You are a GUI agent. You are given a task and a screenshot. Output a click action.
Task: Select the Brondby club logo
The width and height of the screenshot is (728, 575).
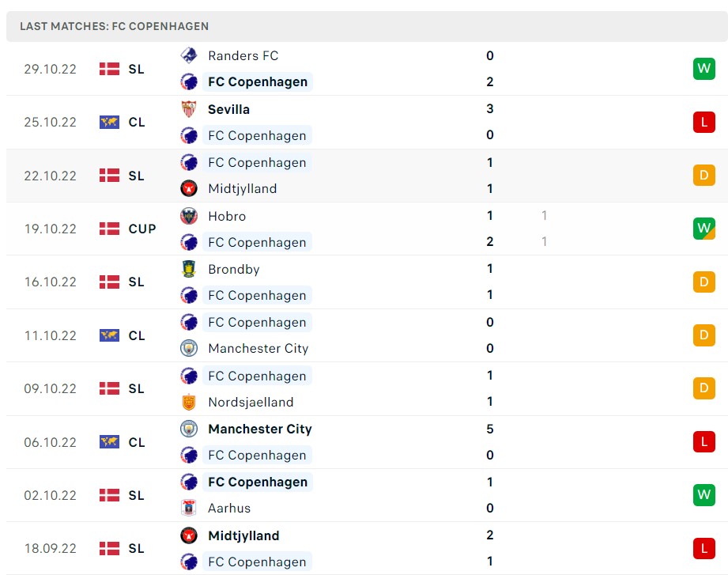[188, 269]
